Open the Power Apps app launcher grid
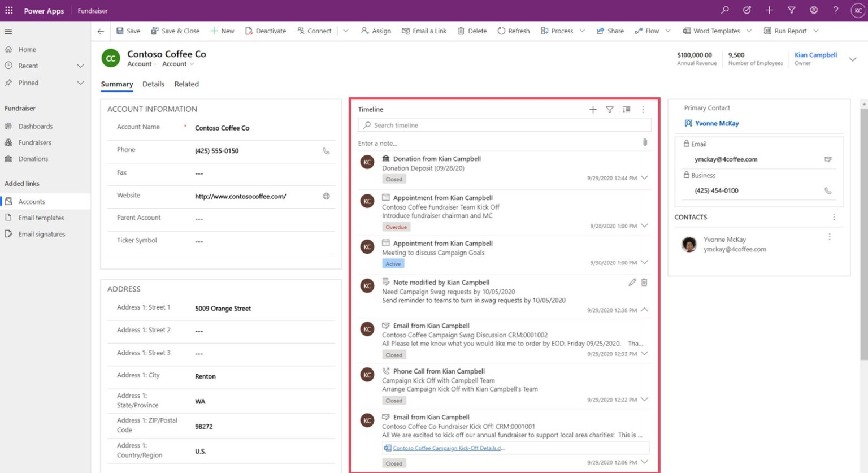Viewport: 868px width, 473px height. click(9, 10)
